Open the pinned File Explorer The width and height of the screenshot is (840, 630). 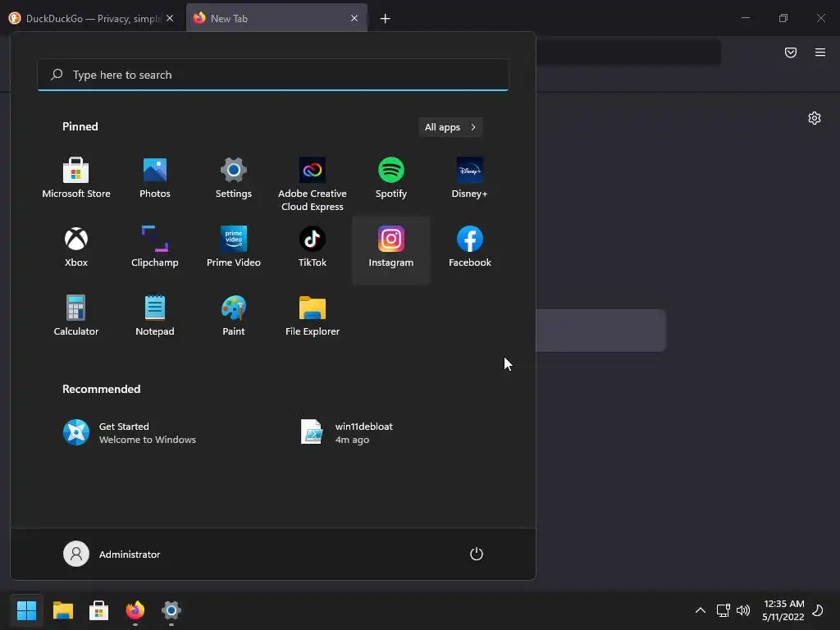[x=313, y=317]
